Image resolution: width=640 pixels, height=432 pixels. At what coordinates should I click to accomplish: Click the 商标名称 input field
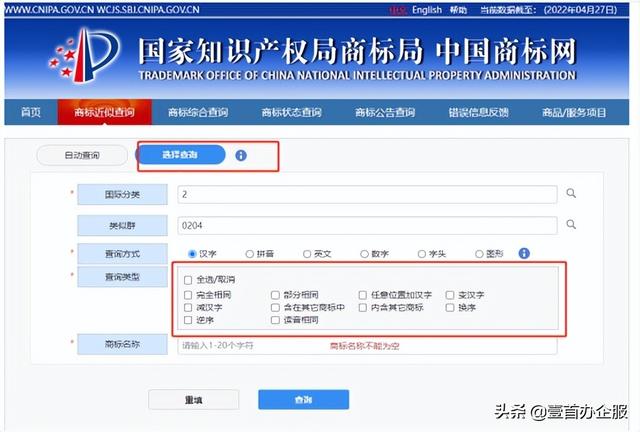tap(367, 346)
